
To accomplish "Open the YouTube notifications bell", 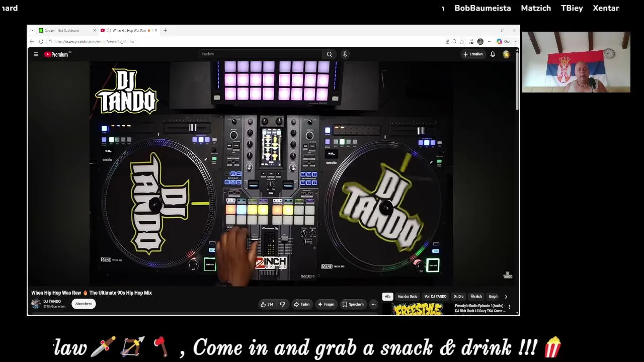I will click(x=493, y=54).
